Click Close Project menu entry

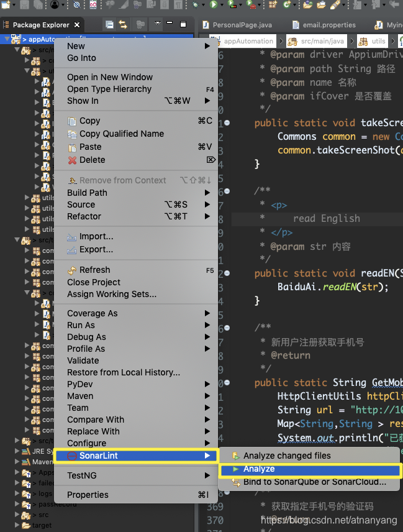(136, 282)
